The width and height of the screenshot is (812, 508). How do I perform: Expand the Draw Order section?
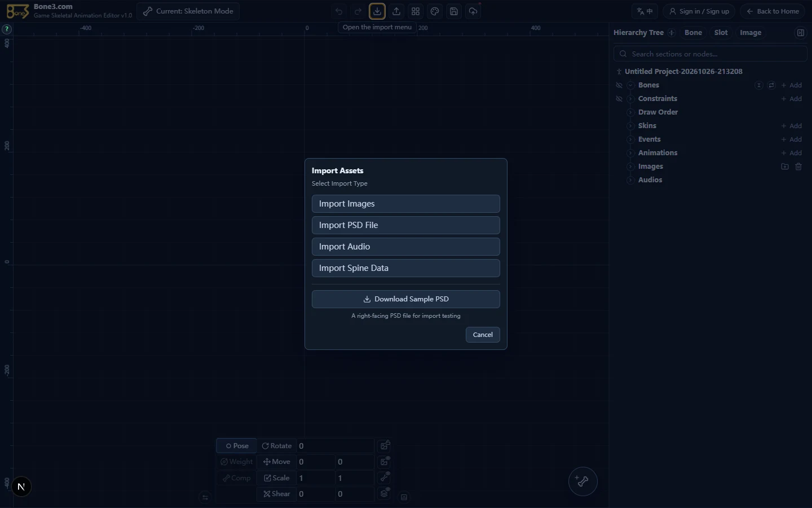631,112
